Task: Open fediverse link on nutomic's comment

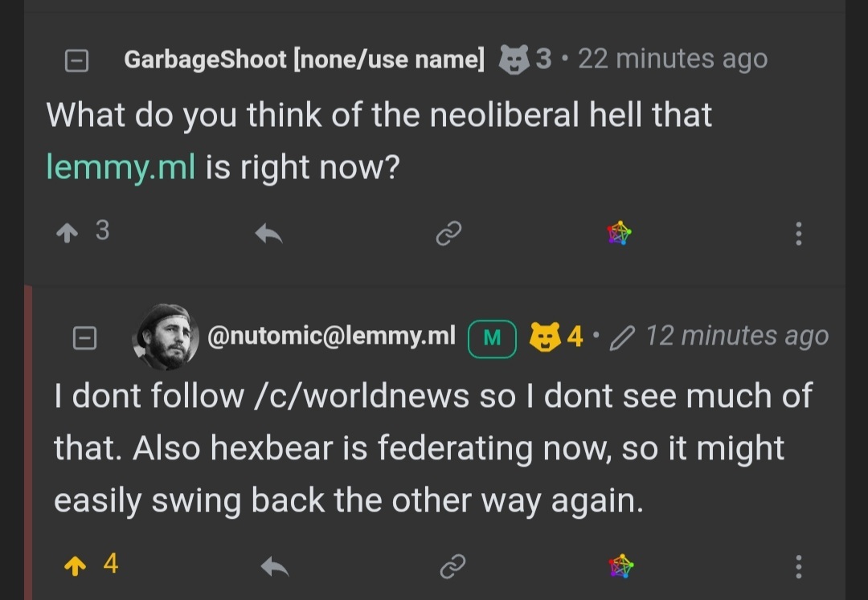Action: (620, 567)
